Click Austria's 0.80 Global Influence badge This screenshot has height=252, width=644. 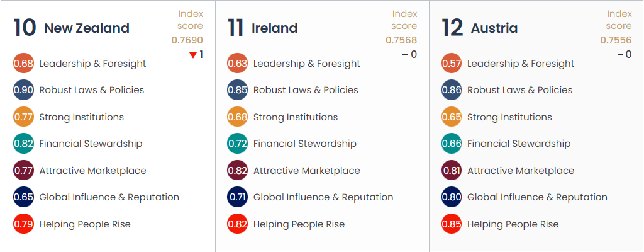[x=452, y=197]
